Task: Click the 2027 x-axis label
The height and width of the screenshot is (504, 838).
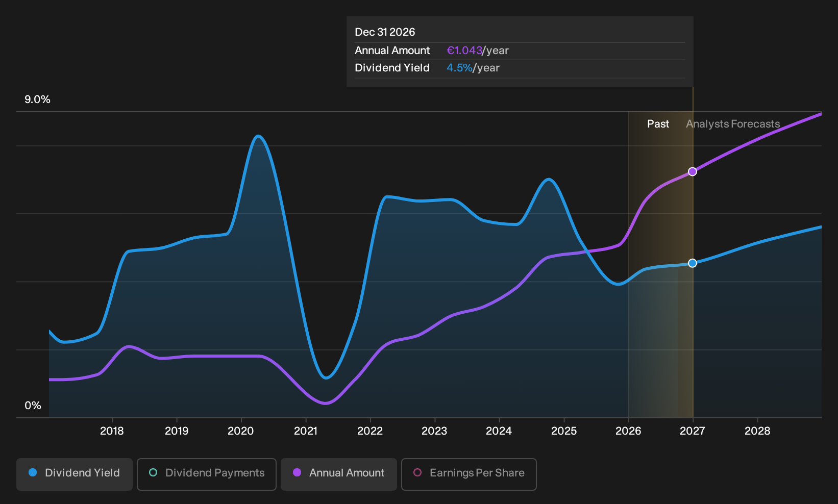Action: click(693, 431)
